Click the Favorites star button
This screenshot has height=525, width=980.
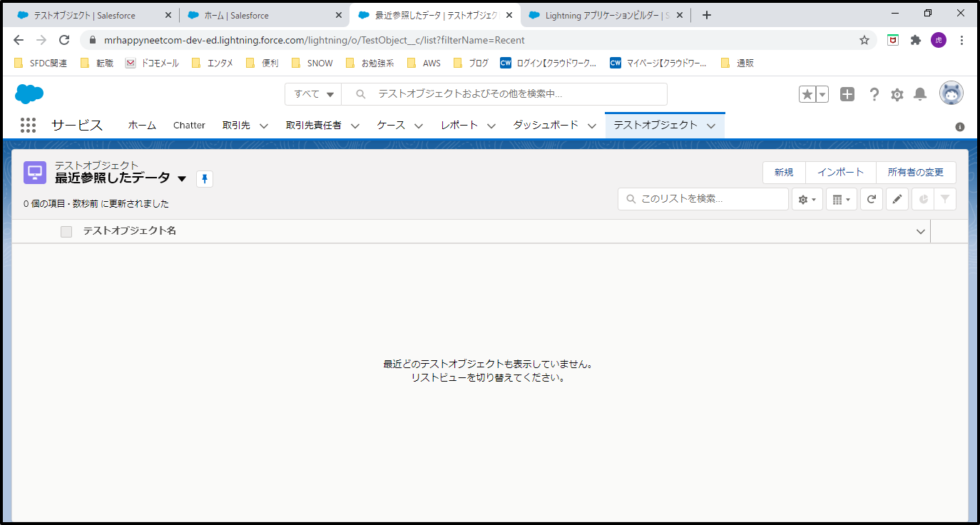click(807, 94)
